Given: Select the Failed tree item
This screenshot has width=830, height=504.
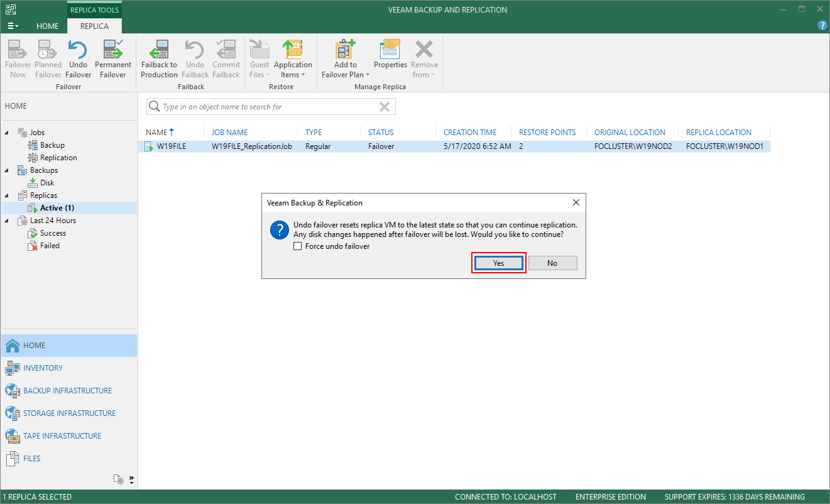Looking at the screenshot, I should point(50,246).
